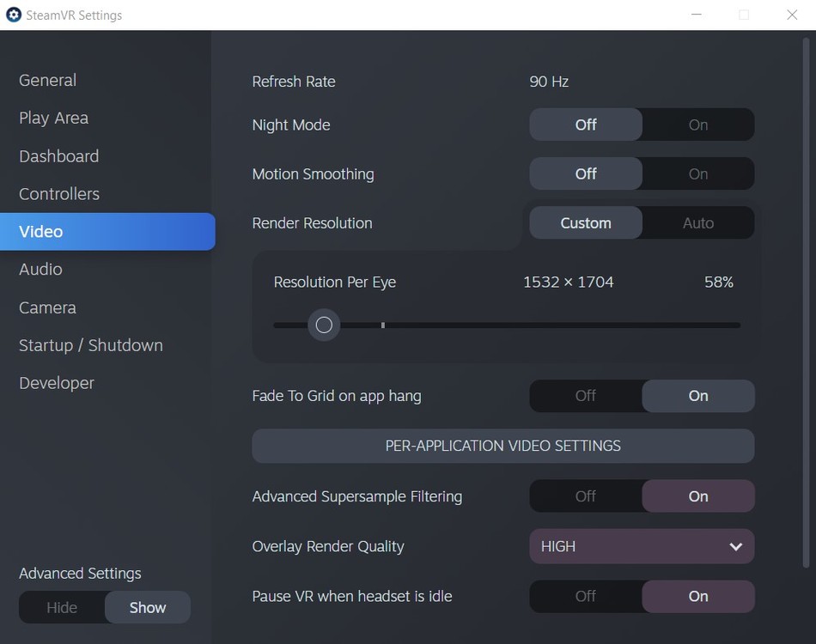Open Startup / Shutdown settings

tap(90, 345)
